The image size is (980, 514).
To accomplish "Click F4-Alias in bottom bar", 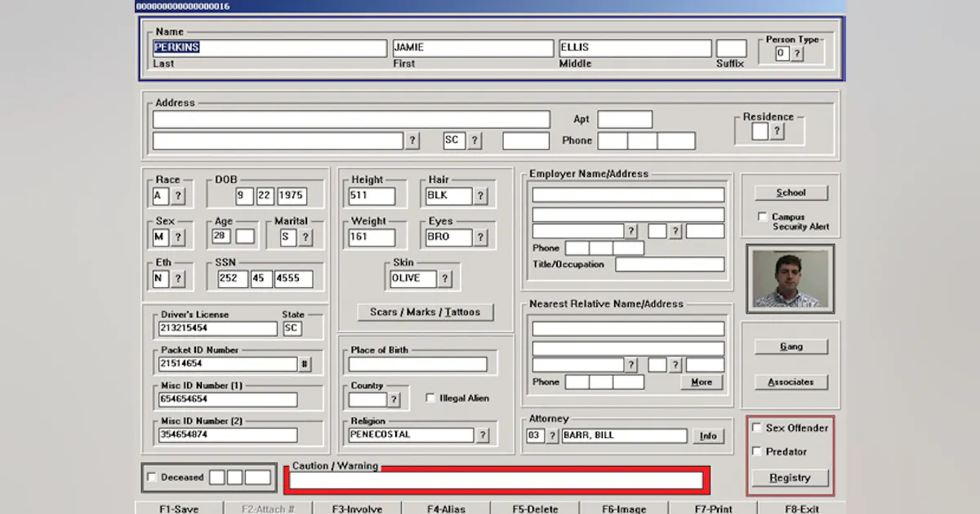I will (446, 508).
